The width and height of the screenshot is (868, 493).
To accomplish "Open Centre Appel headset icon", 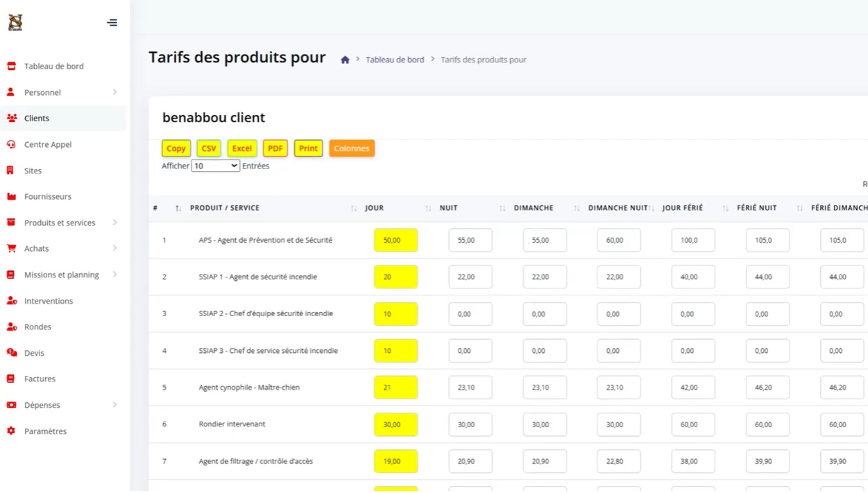I will pyautogui.click(x=11, y=144).
